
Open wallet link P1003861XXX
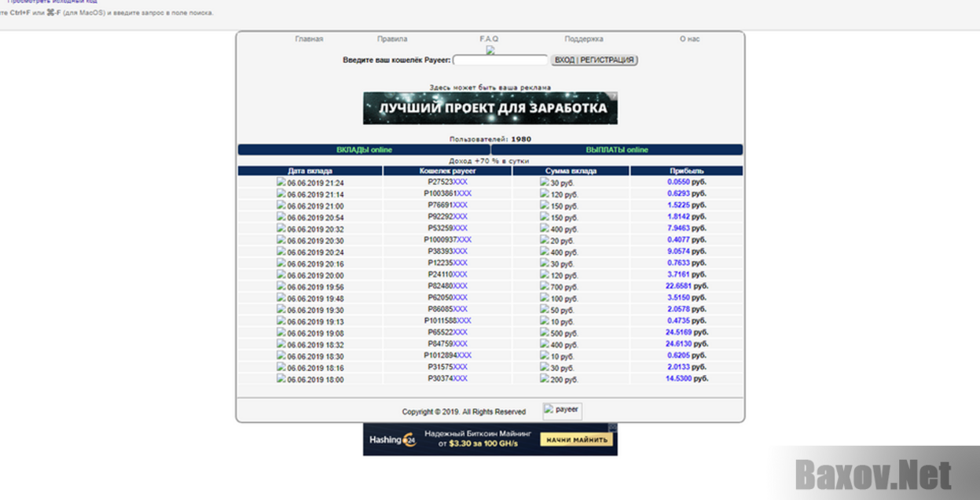[448, 193]
